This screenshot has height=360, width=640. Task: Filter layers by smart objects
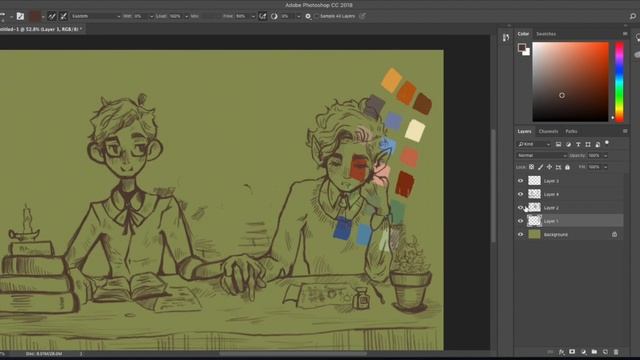pos(598,144)
